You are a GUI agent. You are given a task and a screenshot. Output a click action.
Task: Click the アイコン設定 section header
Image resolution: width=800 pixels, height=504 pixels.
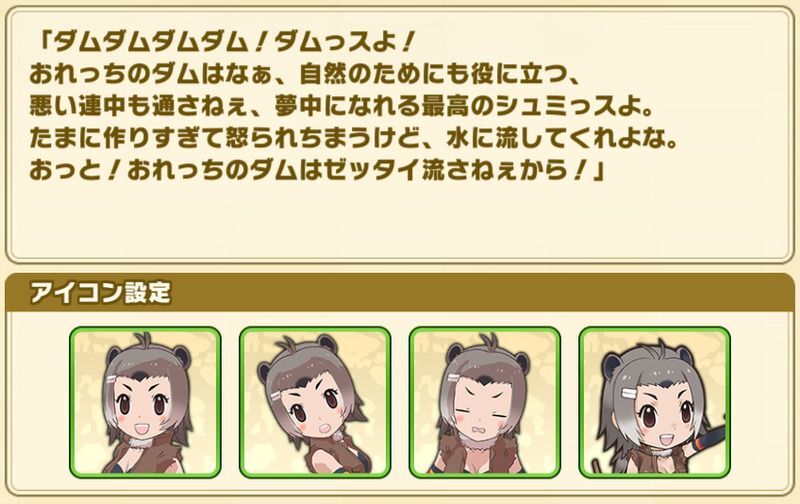pos(400,292)
